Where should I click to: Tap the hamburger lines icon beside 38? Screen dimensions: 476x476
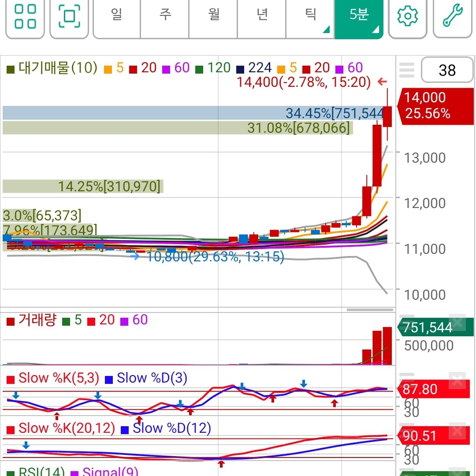pos(407,70)
